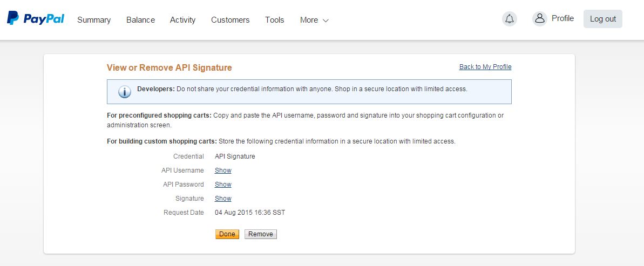Expand the More menu chevron
The height and width of the screenshot is (266, 644).
pos(326,21)
